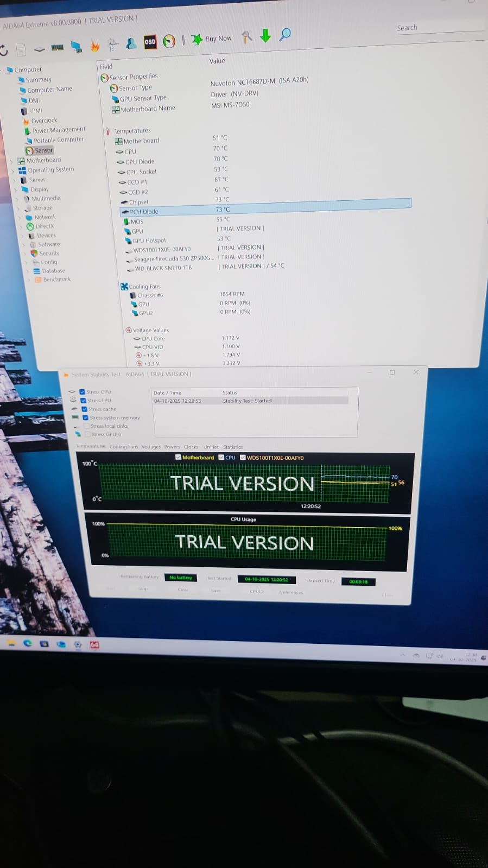Enable the Stress local disks checkbox

(x=87, y=426)
